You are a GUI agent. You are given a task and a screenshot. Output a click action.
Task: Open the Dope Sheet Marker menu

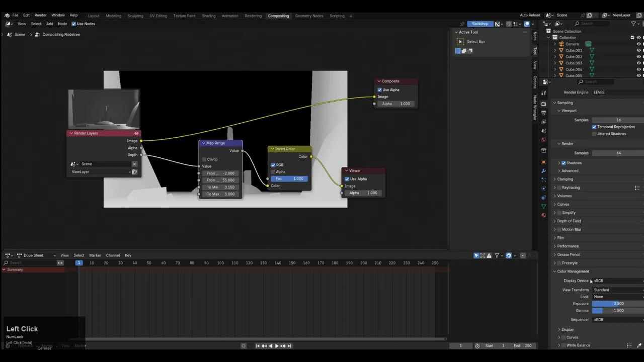click(x=95, y=255)
